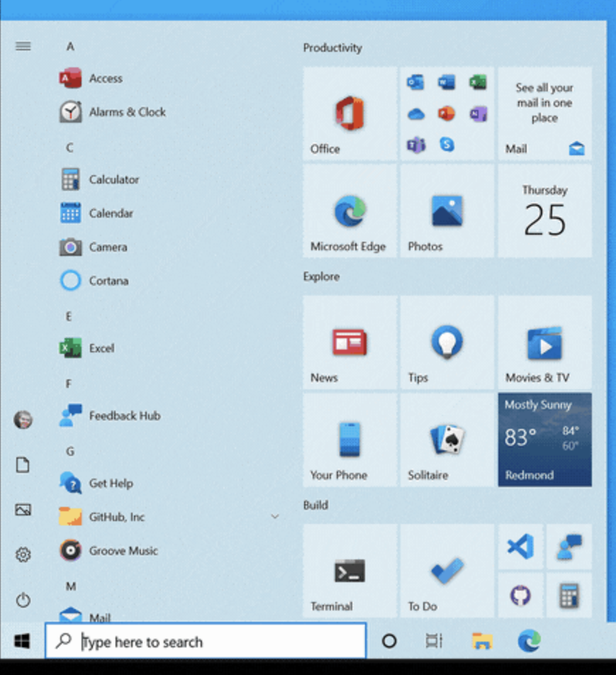Launch the Movies & TV tile

point(545,342)
